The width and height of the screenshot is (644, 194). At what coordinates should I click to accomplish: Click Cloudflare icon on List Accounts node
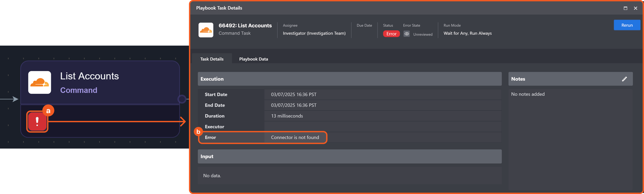pyautogui.click(x=40, y=82)
